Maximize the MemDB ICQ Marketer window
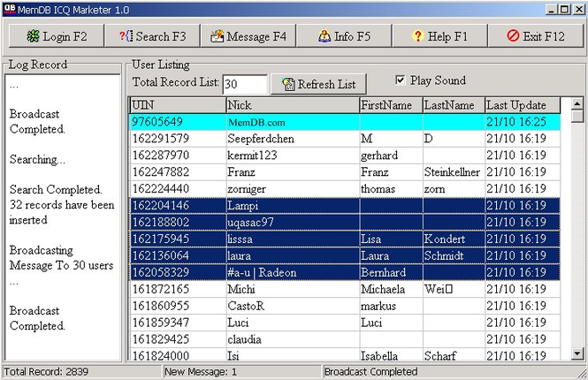 (564, 10)
